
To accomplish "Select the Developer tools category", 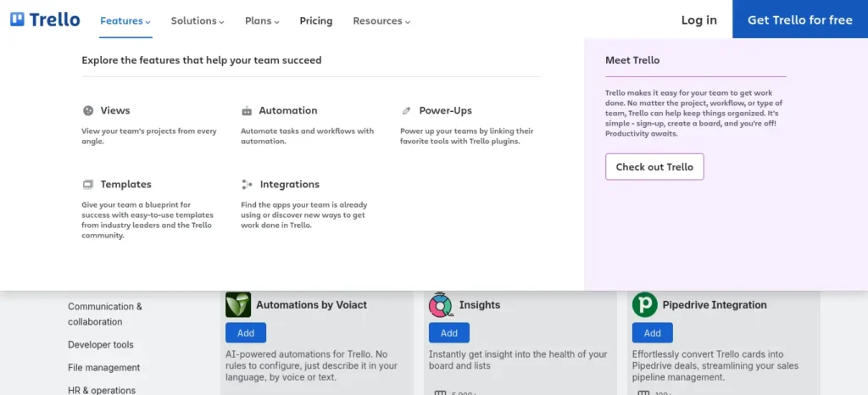I will pos(101,345).
